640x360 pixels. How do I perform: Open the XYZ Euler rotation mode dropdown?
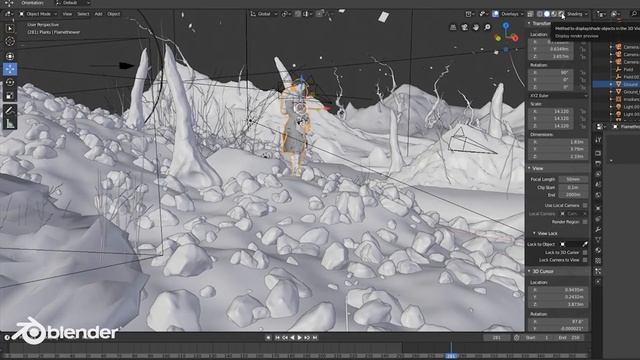point(558,96)
